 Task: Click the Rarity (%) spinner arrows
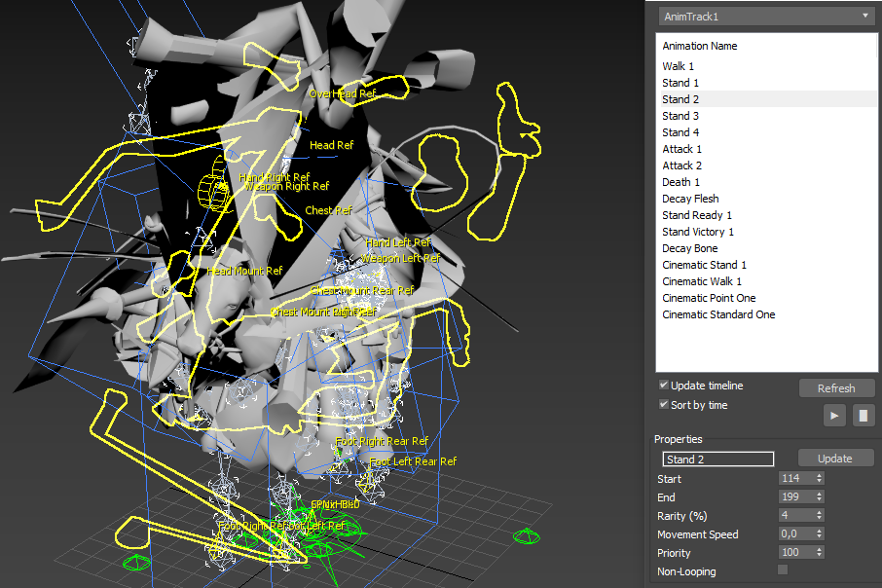819,515
